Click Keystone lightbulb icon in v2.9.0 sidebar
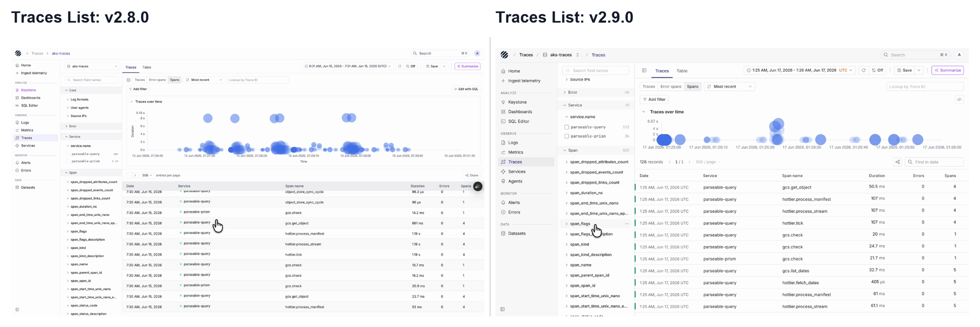This screenshot has width=980, height=327. pyautogui.click(x=503, y=102)
